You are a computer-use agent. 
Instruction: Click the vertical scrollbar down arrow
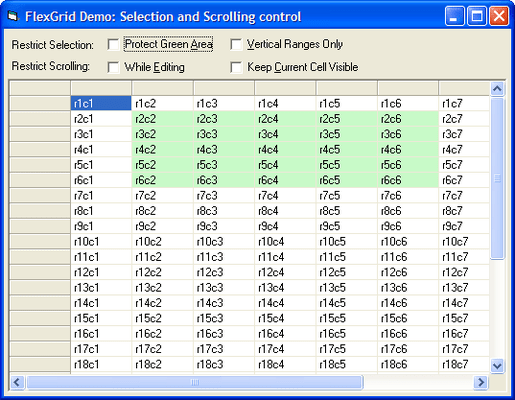[x=497, y=366]
